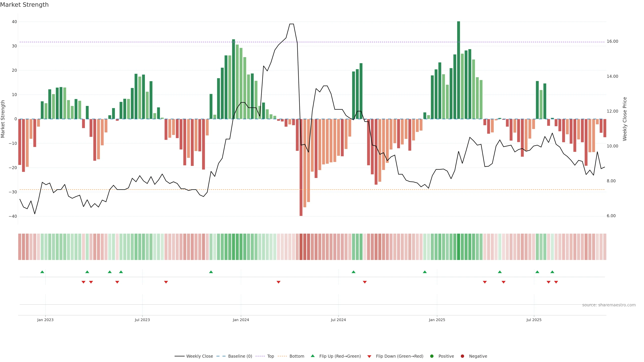Click the Weekly Close Price axis title
This screenshot has width=644, height=362.
click(625, 119)
